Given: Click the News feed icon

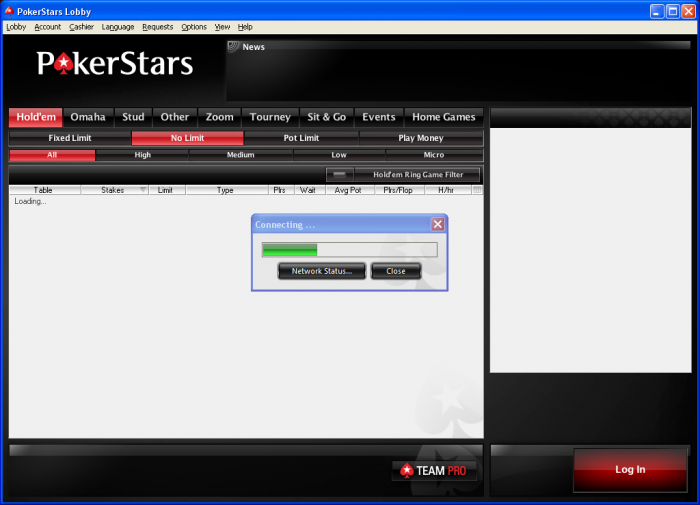Looking at the screenshot, I should coord(233,46).
